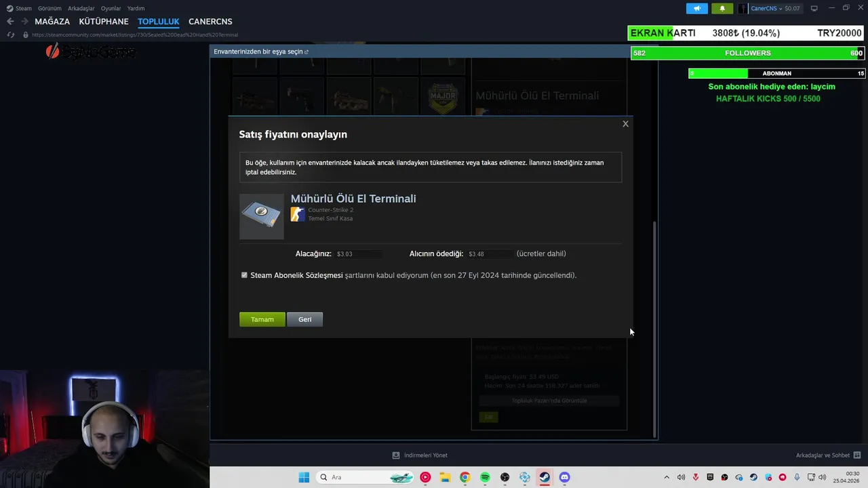Viewport: 868px width, 488px height.
Task: Open the Steam Abonelik Sözleşmesi link
Action: click(296, 275)
